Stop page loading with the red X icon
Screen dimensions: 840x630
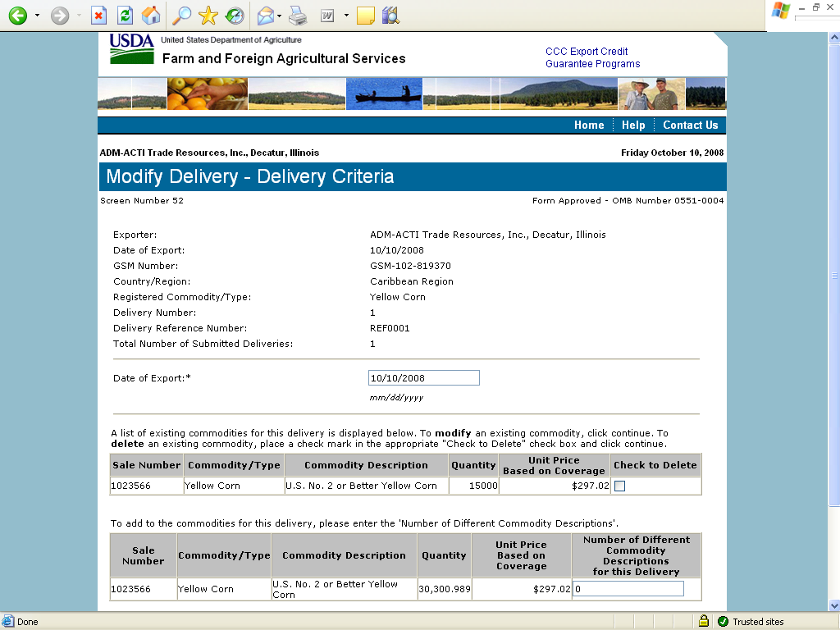pyautogui.click(x=98, y=16)
